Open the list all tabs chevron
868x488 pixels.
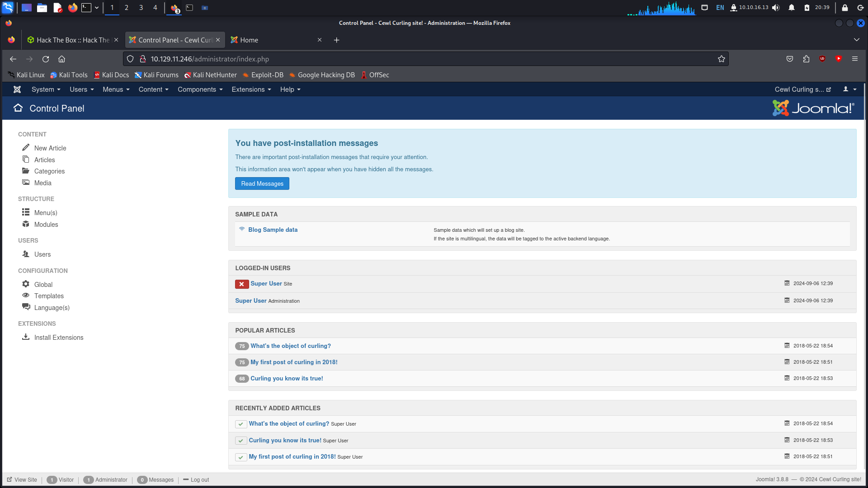pos(857,40)
